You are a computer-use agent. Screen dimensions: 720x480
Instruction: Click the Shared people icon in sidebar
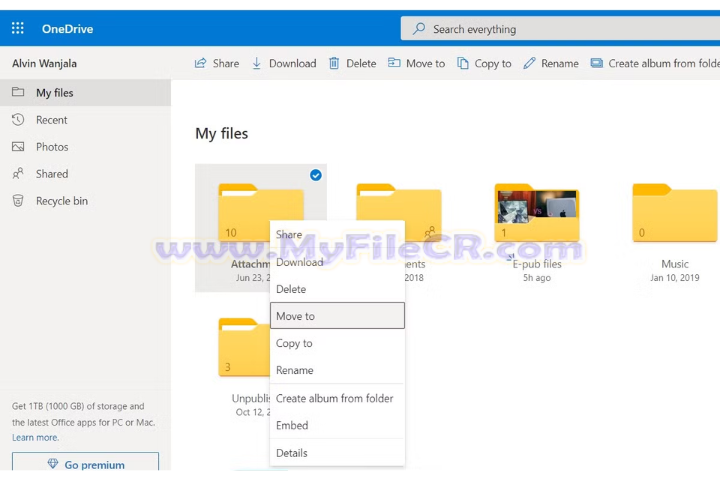pos(18,174)
